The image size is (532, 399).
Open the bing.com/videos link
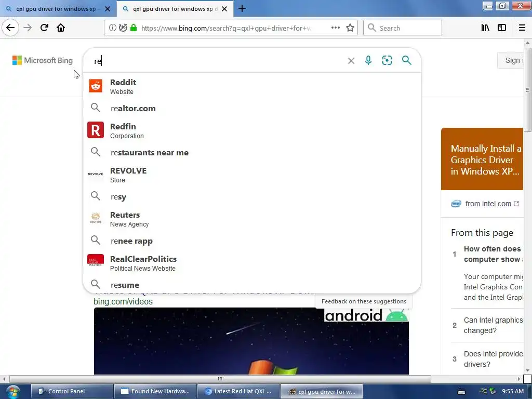[123, 301]
